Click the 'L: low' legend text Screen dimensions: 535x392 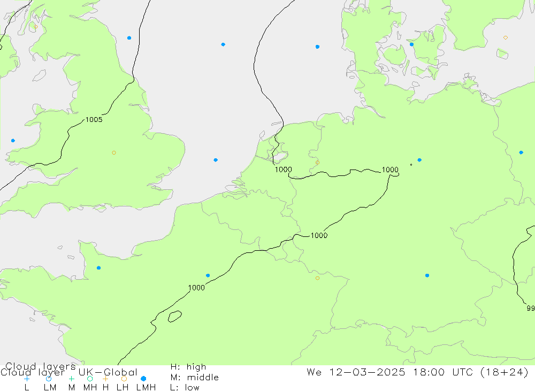pyautogui.click(x=185, y=388)
